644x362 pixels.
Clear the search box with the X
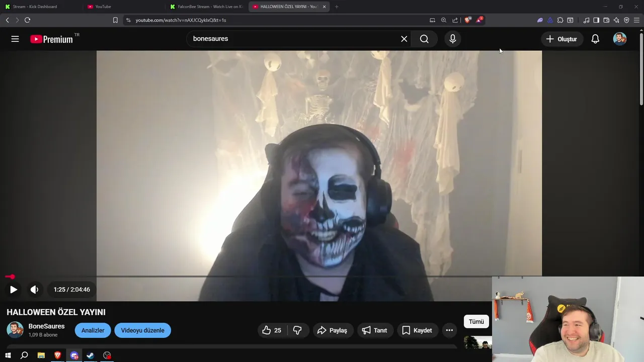click(404, 39)
